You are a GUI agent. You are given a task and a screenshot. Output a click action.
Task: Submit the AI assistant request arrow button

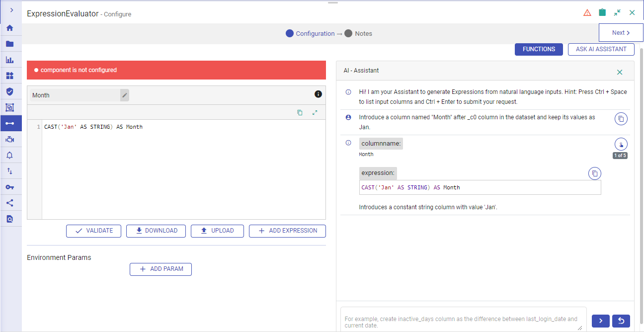pos(601,321)
